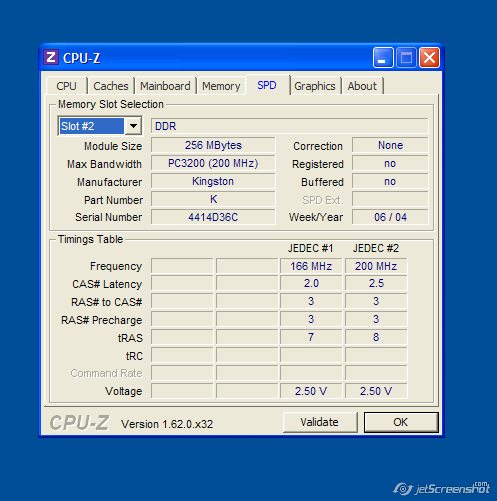Click the RAS# to CAS# value under JEDEC #1
The height and width of the screenshot is (501, 497).
coord(311,301)
